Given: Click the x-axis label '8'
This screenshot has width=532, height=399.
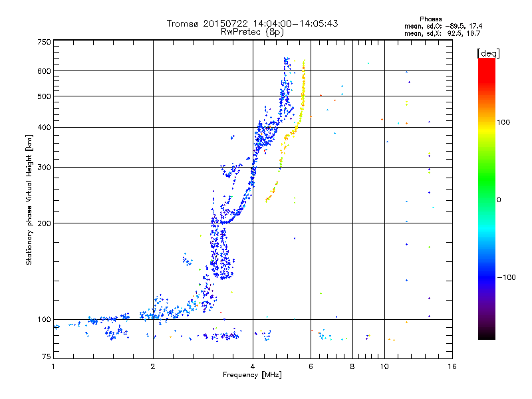Looking at the screenshot, I should 352,366.
